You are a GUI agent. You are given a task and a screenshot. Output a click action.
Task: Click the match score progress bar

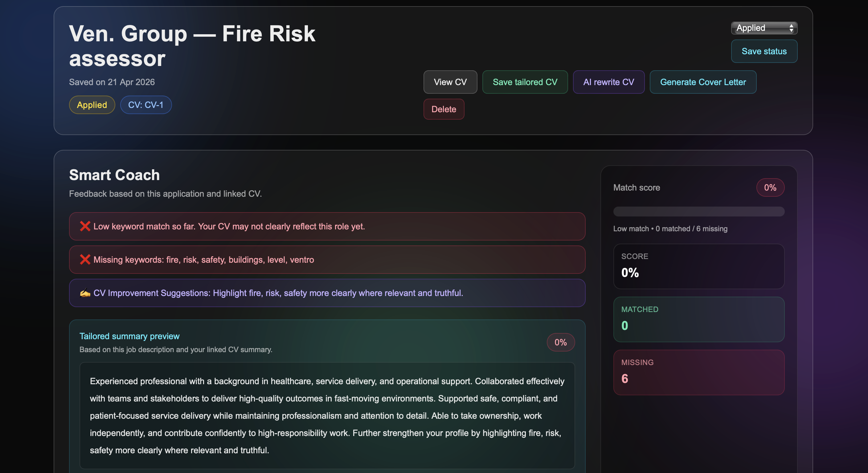pos(699,212)
